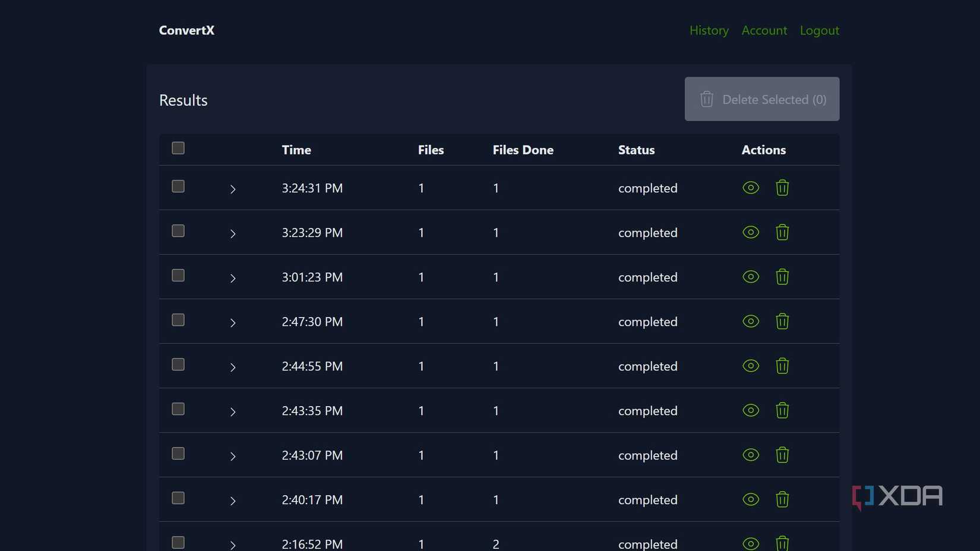Open the ConvertX home link
980x551 pixels.
[x=186, y=30]
